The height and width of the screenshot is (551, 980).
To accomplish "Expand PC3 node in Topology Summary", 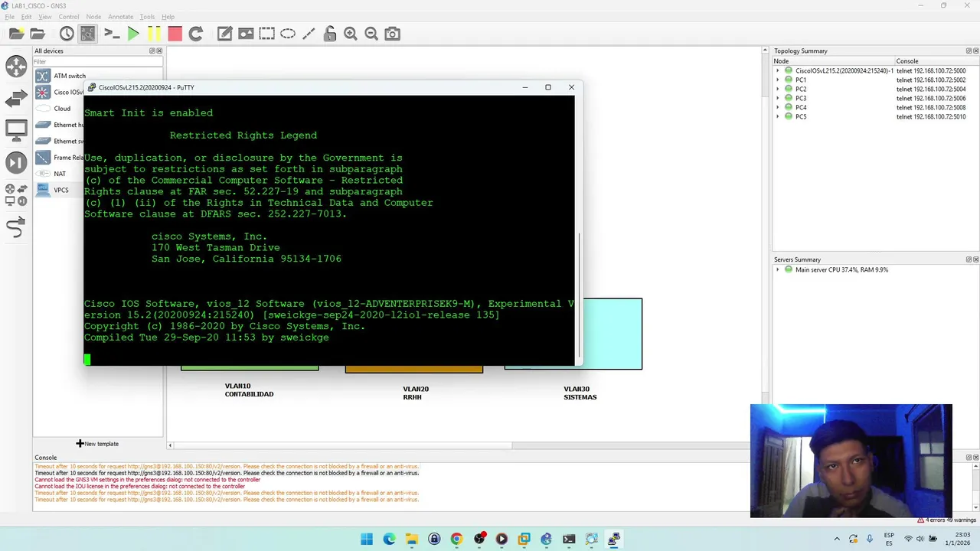I will click(x=778, y=98).
